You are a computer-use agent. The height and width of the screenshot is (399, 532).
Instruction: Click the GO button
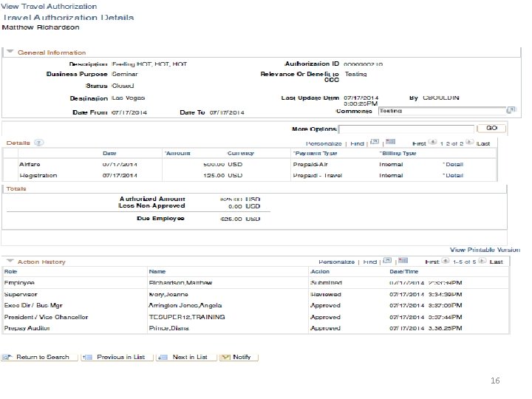(x=491, y=129)
